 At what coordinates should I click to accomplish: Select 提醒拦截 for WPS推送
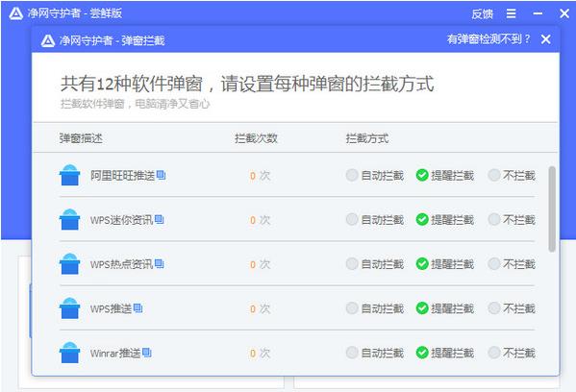(445, 308)
